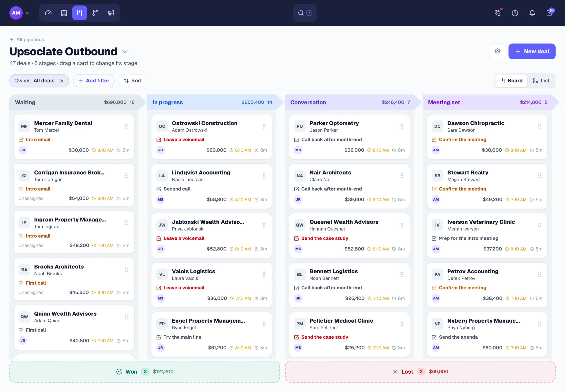
Task: Click drag handle on Dawson Chiropractic card
Action: tap(539, 126)
